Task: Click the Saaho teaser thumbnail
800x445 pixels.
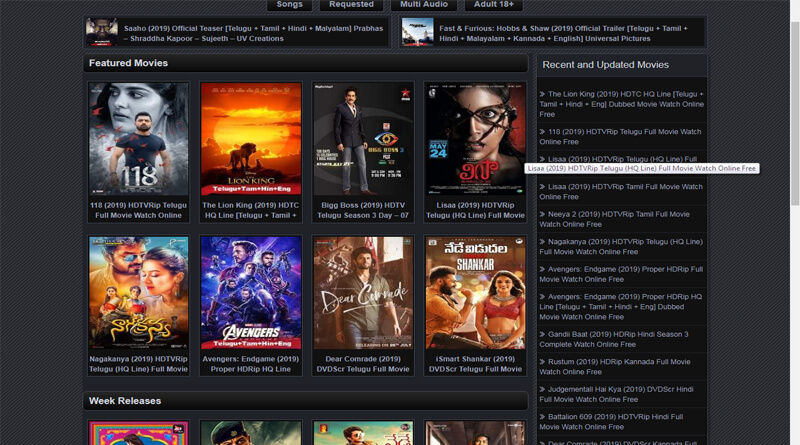Action: (x=101, y=32)
